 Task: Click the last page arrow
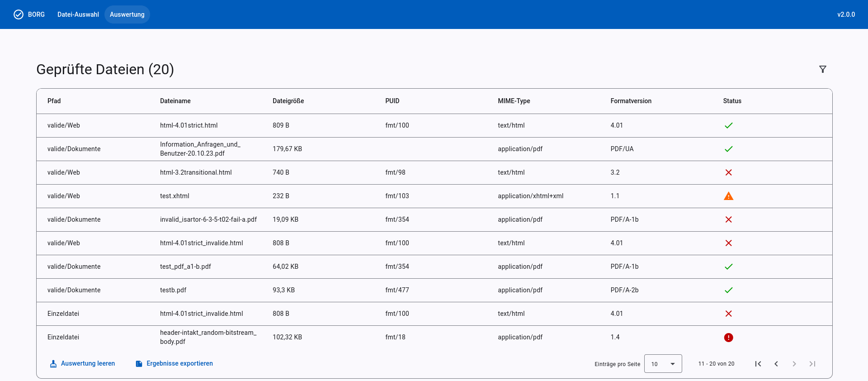812,364
